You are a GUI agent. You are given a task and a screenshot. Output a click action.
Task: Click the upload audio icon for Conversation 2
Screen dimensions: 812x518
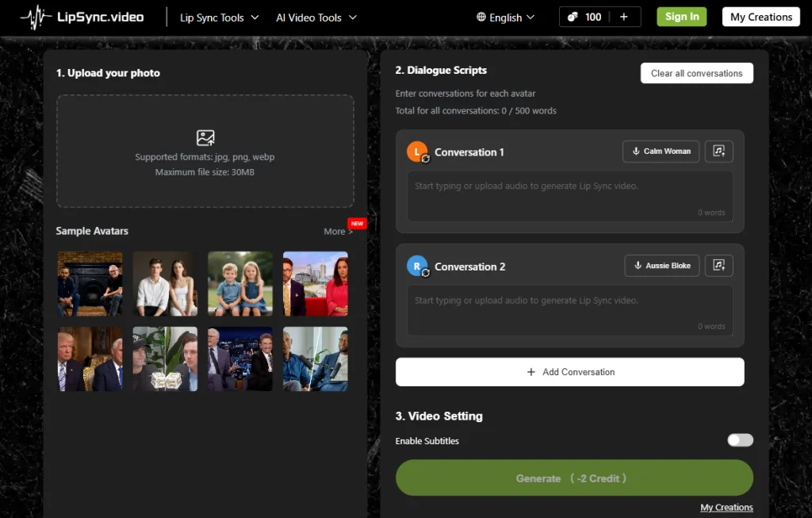tap(719, 266)
